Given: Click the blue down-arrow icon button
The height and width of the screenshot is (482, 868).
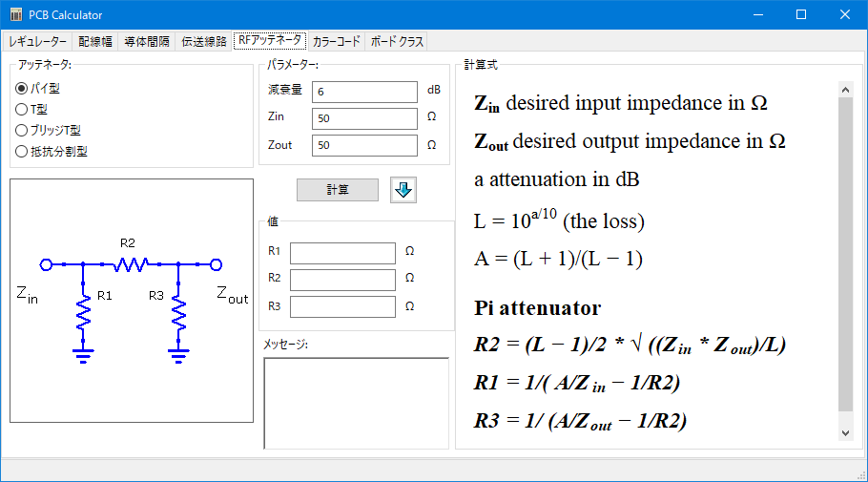Looking at the screenshot, I should coord(403,190).
